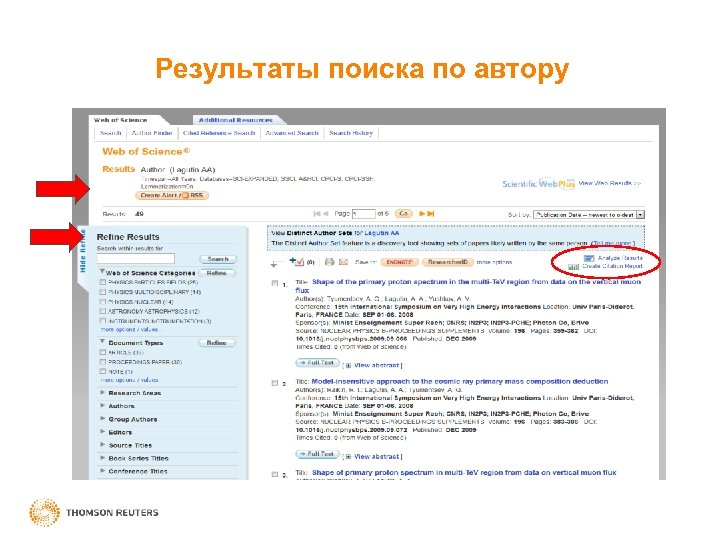Check INSTRUMENTS INSTRUMENTATION category

[x=103, y=321]
